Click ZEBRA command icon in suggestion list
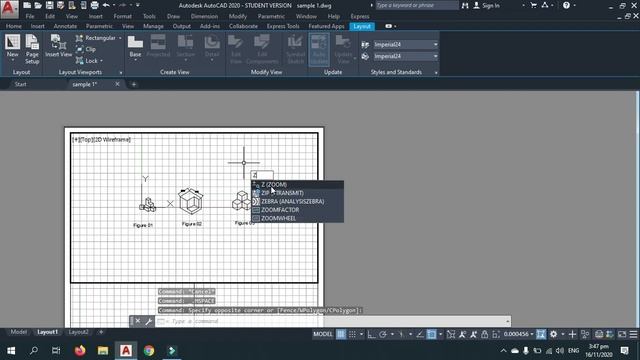 coord(256,201)
